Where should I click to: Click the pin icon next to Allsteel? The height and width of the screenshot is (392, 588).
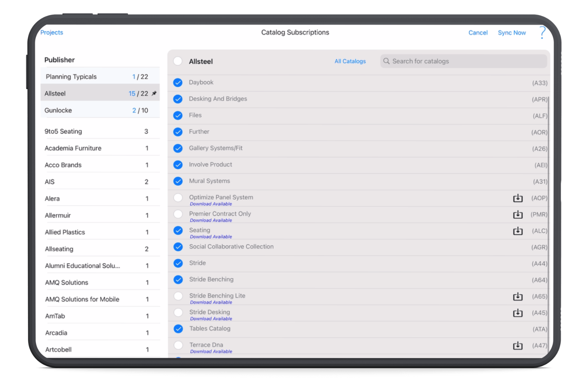[154, 93]
